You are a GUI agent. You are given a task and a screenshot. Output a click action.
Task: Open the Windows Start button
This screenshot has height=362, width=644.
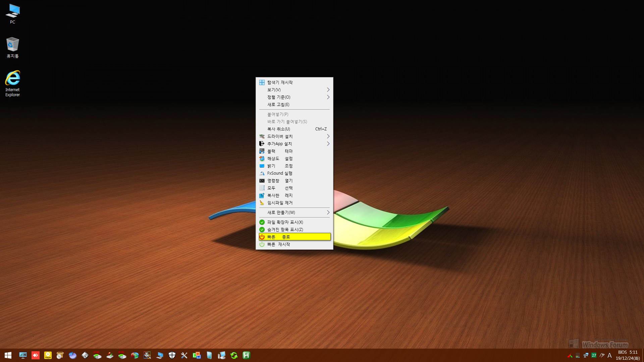8,355
